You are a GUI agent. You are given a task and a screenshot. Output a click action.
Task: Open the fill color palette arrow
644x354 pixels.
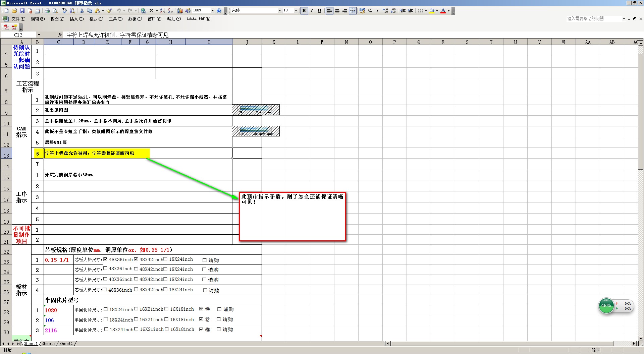(437, 11)
